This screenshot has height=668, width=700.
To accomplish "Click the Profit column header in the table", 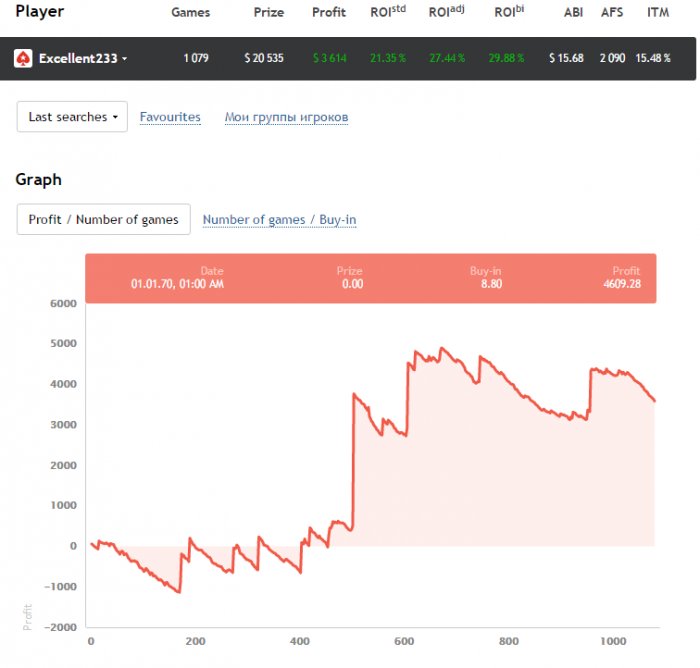I will pyautogui.click(x=328, y=13).
